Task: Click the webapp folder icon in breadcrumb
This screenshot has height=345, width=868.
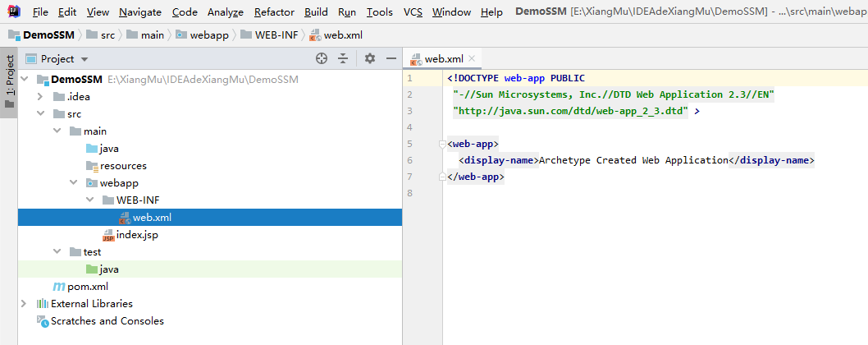Action: (x=181, y=35)
